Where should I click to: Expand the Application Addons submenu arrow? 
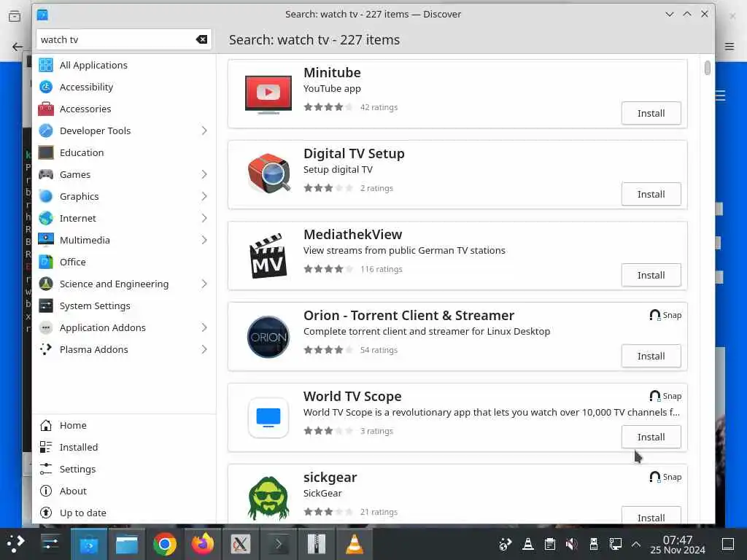(x=204, y=328)
